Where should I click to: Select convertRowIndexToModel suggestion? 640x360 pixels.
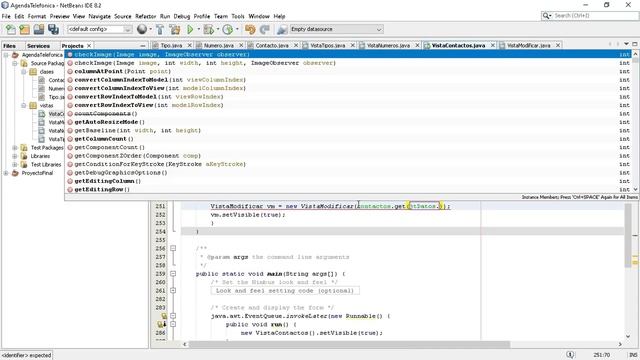[x=349, y=97]
